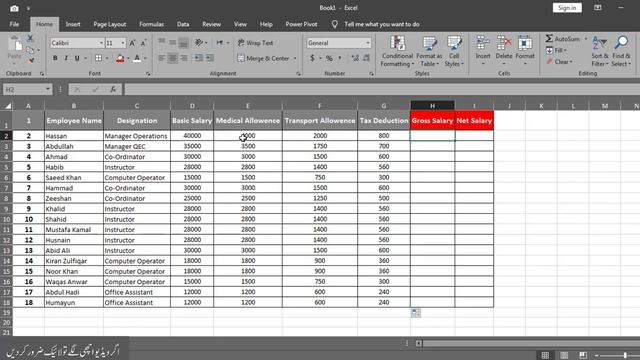Open the Cell Styles gallery
The image size is (640, 360).
(454, 51)
